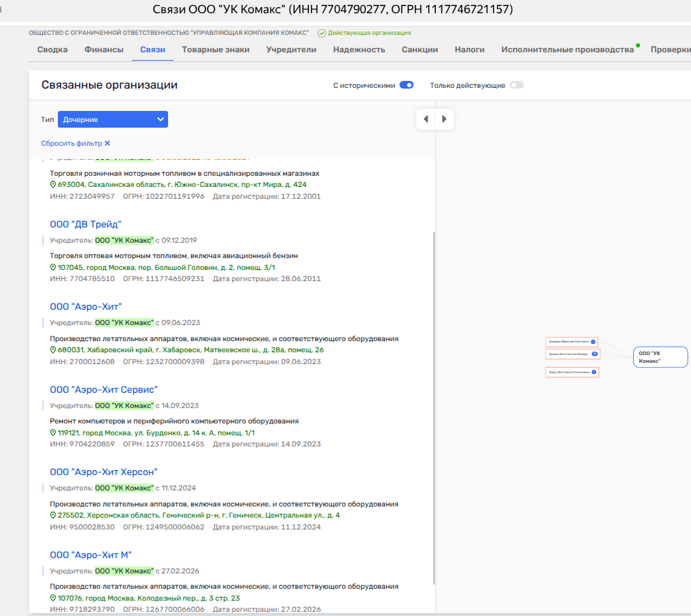Click the chevron arrow in Дочерние dropdown

[160, 119]
